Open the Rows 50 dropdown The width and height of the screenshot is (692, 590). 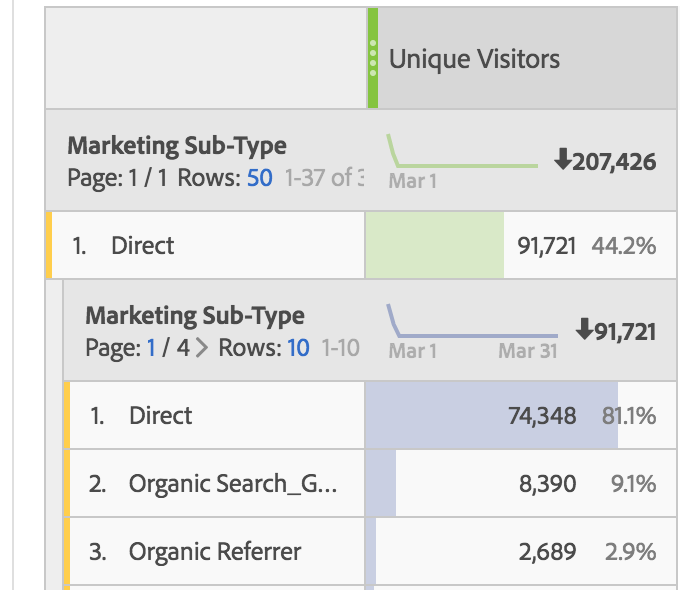(260, 178)
